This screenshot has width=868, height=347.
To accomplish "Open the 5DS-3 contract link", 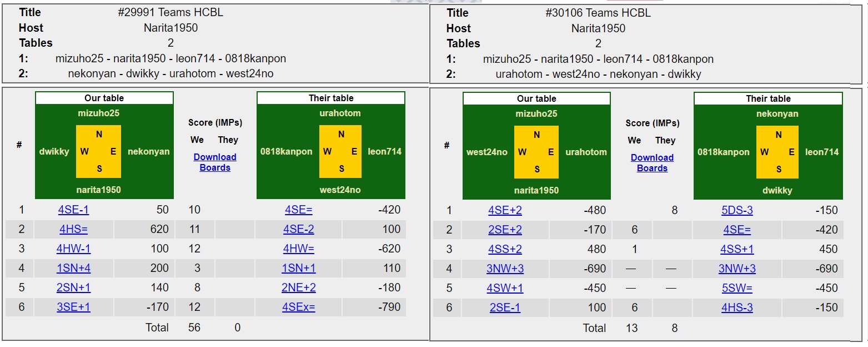I will [737, 211].
